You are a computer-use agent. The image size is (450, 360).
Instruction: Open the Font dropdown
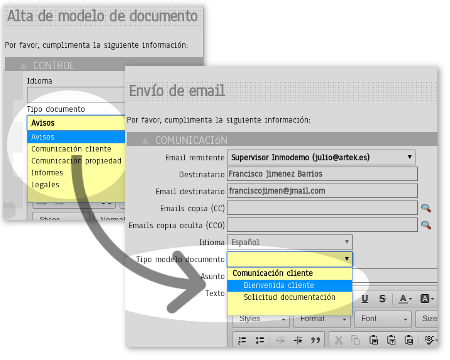pyautogui.click(x=383, y=319)
